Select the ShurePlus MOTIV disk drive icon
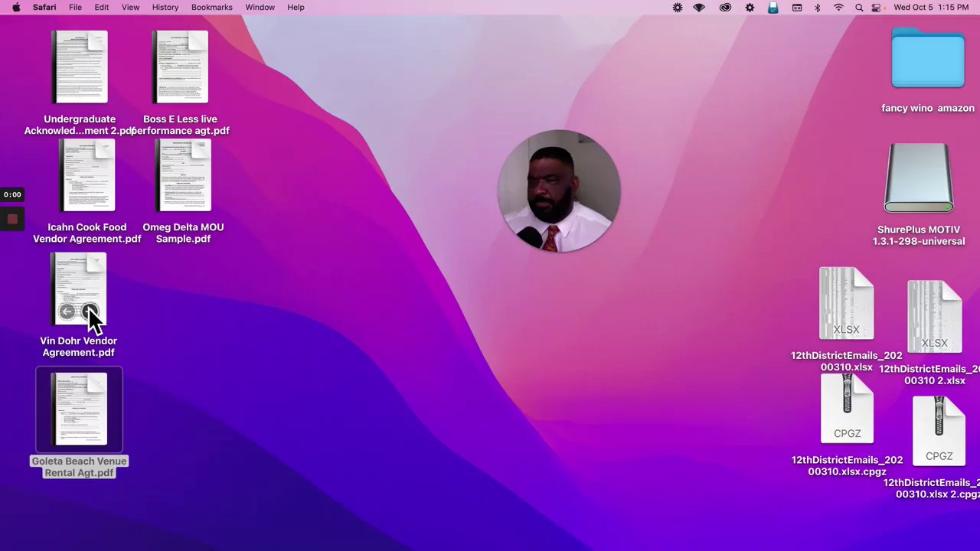980x551 pixels. (919, 178)
